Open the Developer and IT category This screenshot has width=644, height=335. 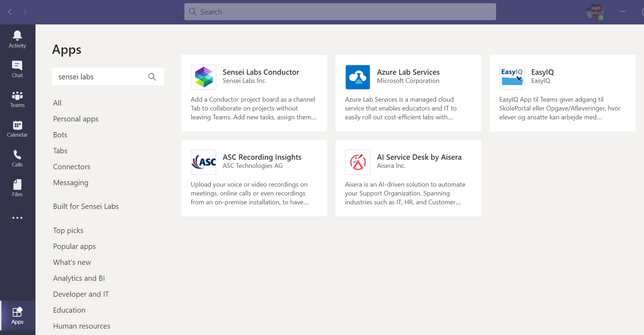coord(81,294)
